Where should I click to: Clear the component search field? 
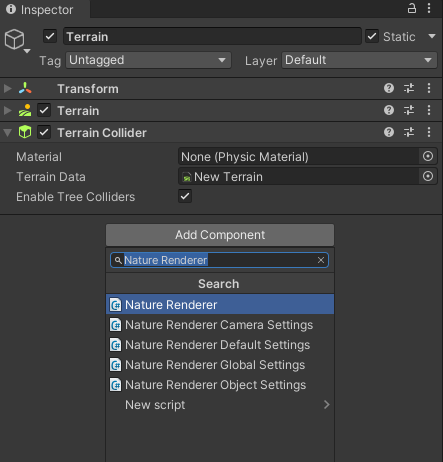pos(321,260)
